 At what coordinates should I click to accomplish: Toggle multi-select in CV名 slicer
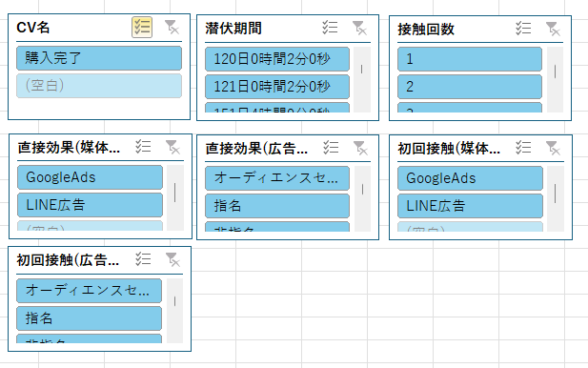[142, 28]
